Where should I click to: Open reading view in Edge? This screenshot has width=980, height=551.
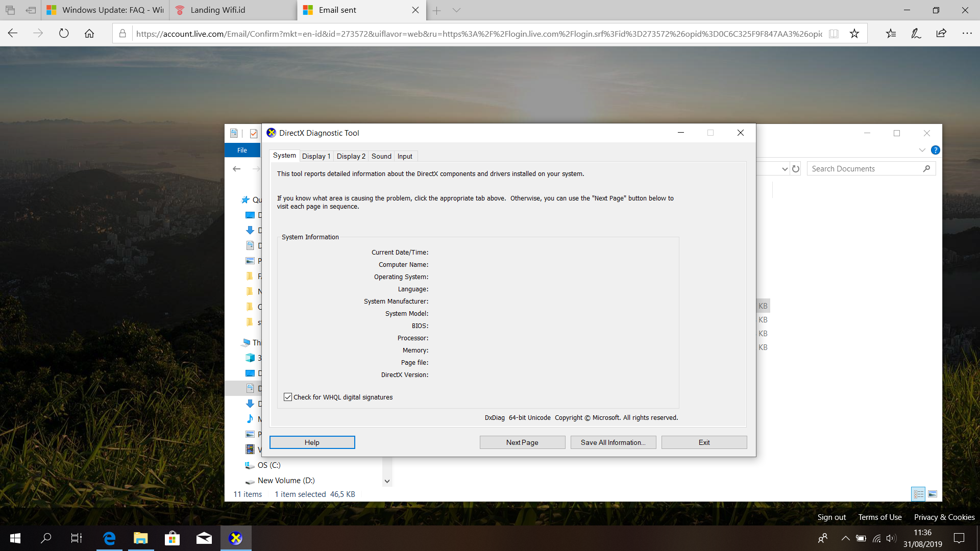coord(834,34)
